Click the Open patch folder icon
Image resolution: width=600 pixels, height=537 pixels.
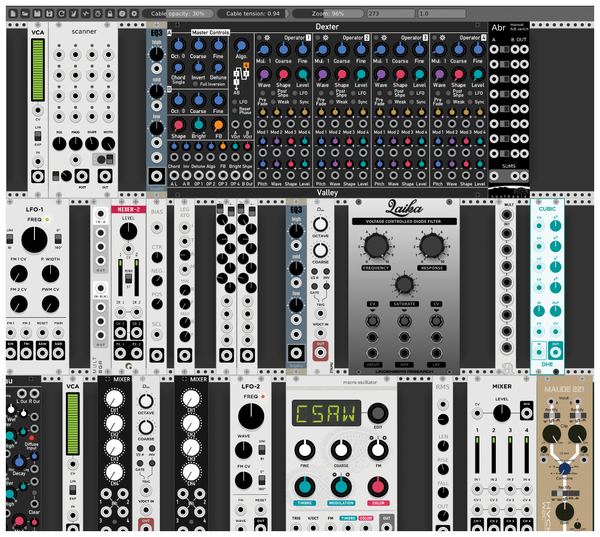point(25,13)
